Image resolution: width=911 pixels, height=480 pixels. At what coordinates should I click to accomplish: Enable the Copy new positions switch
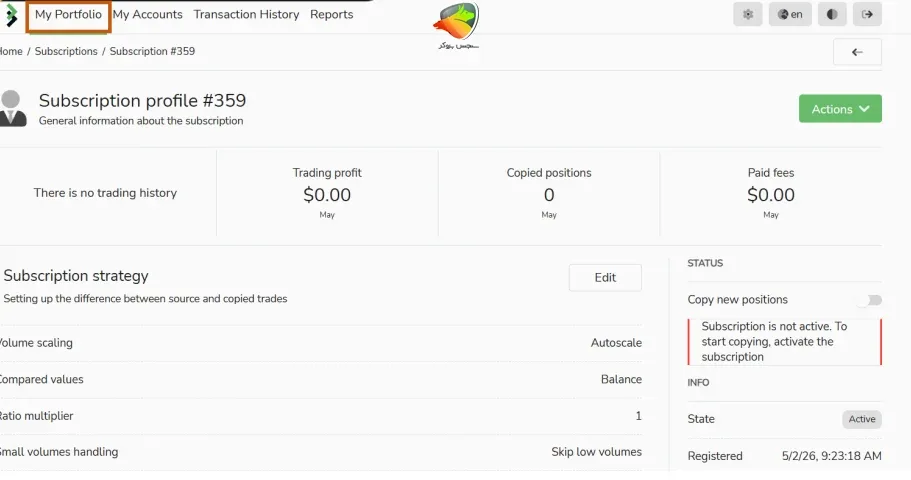pos(871,300)
